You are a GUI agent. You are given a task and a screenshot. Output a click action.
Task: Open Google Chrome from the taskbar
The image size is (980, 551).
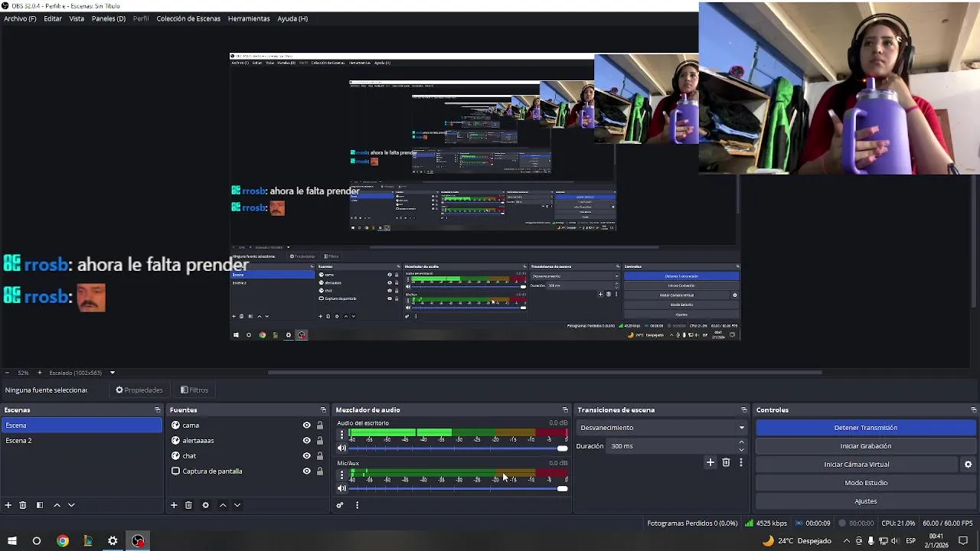tap(63, 541)
